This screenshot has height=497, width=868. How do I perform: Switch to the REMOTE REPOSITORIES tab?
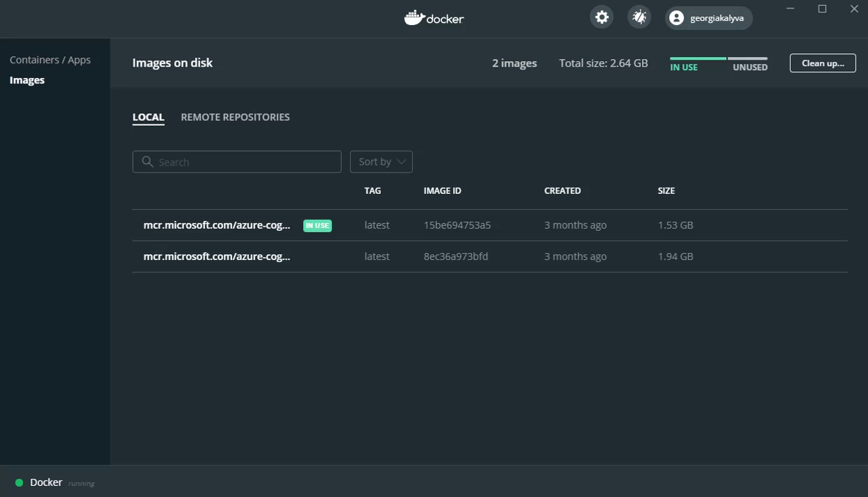(235, 117)
